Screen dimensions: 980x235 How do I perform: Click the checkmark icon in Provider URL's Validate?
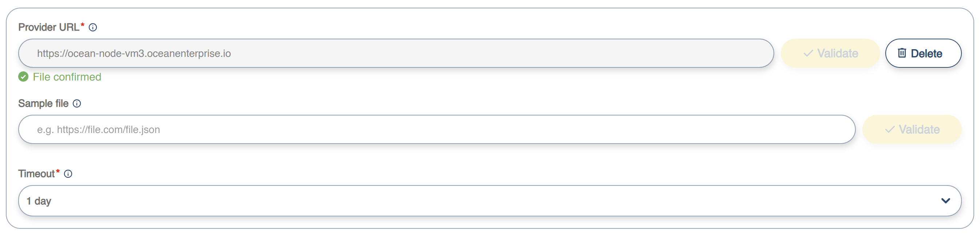click(x=808, y=53)
